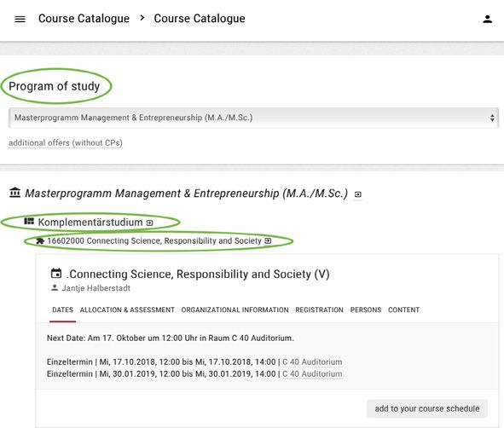Image resolution: width=504 pixels, height=428 pixels.
Task: Expand Connecting Science, Responsibility and Society module
Action: (x=154, y=241)
